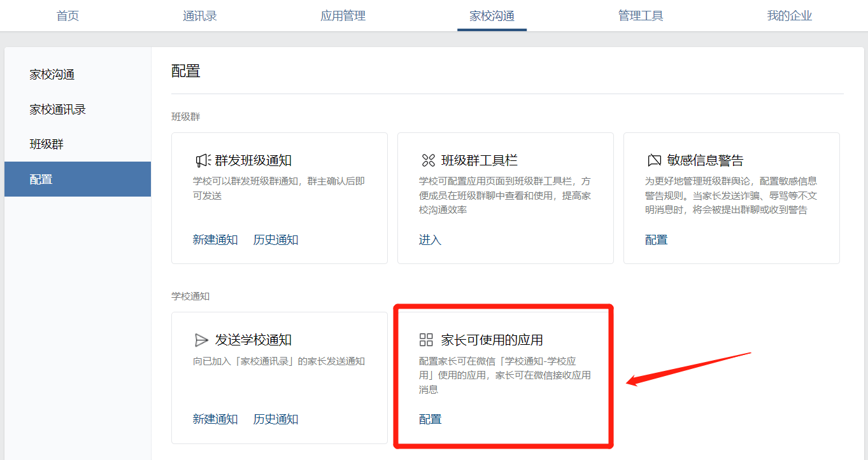868x460 pixels.
Task: Click the toolbar icon beside 班级群工具栏
Action: pyautogui.click(x=428, y=160)
